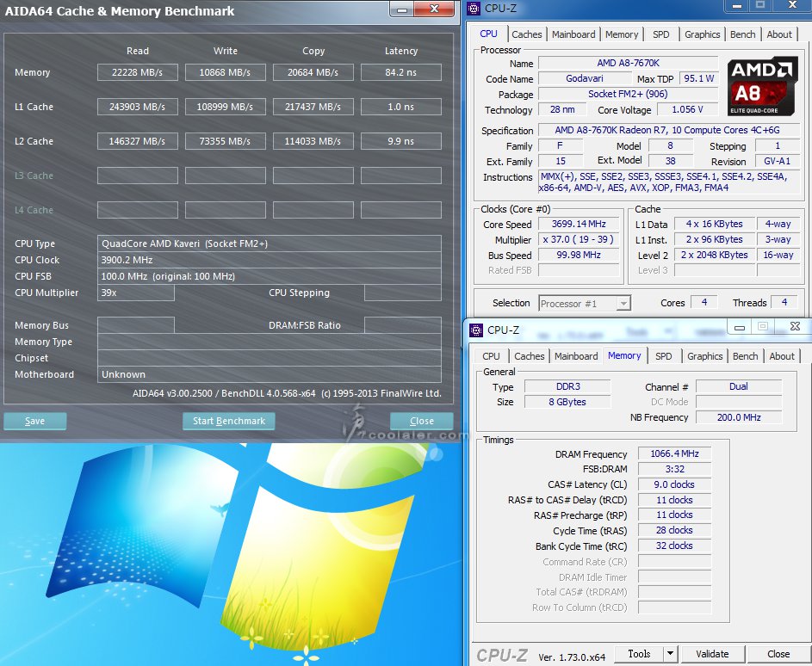Open About tab in lower CPU-Z window
The height and width of the screenshot is (666, 812).
click(x=782, y=356)
